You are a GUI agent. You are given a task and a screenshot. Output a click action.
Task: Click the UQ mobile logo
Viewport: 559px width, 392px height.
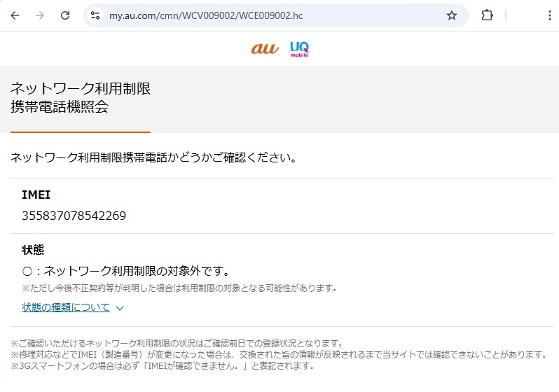pos(299,49)
